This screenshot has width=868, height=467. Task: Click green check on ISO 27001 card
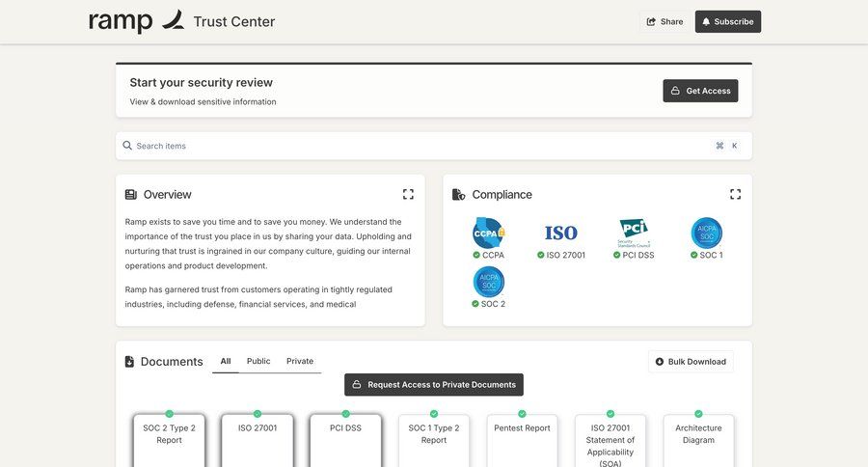click(x=258, y=414)
